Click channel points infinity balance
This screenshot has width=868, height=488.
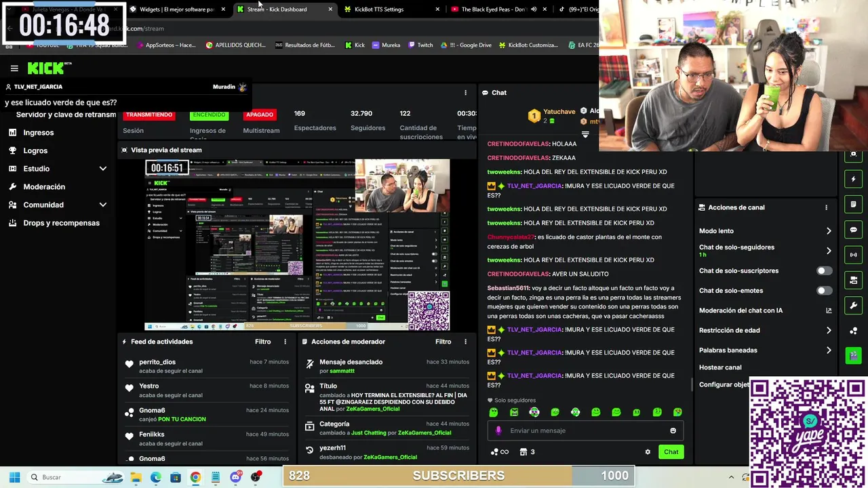(499, 452)
